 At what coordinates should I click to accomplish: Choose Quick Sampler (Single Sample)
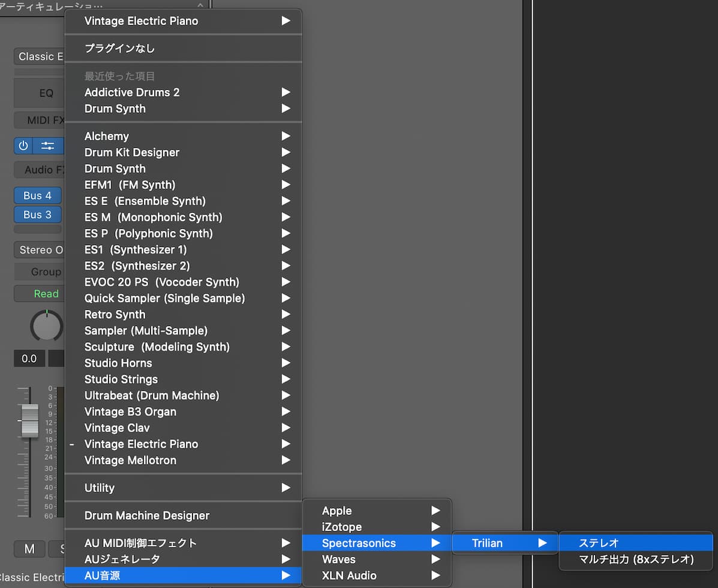(x=183, y=298)
